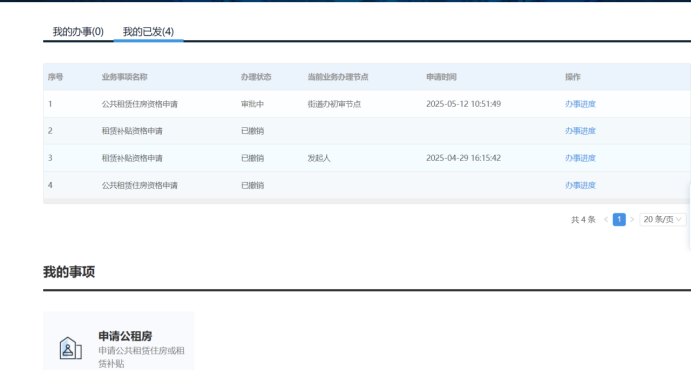Click the 发起人 node cell
Viewport: 692px width, 370px height.
[319, 158]
